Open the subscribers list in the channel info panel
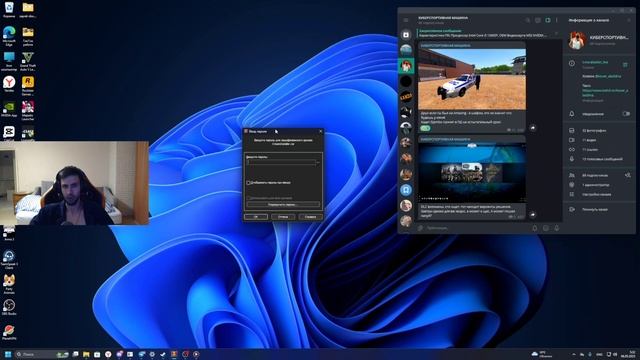The image size is (640, 360). pos(594,175)
